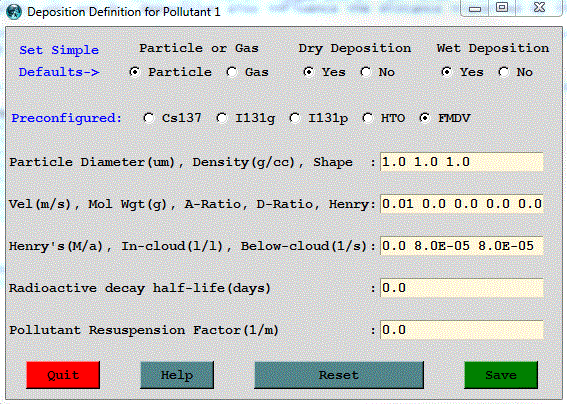Click the Reset button
This screenshot has height=404, width=567.
pyautogui.click(x=339, y=375)
